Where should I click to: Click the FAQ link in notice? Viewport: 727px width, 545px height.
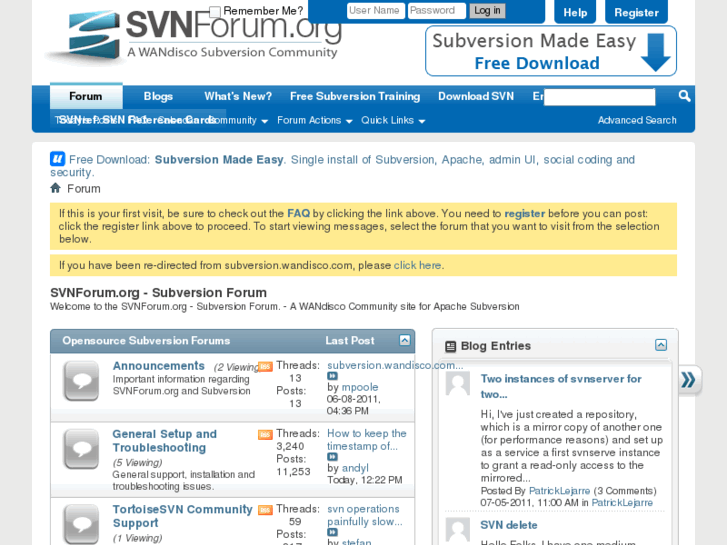[x=298, y=213]
